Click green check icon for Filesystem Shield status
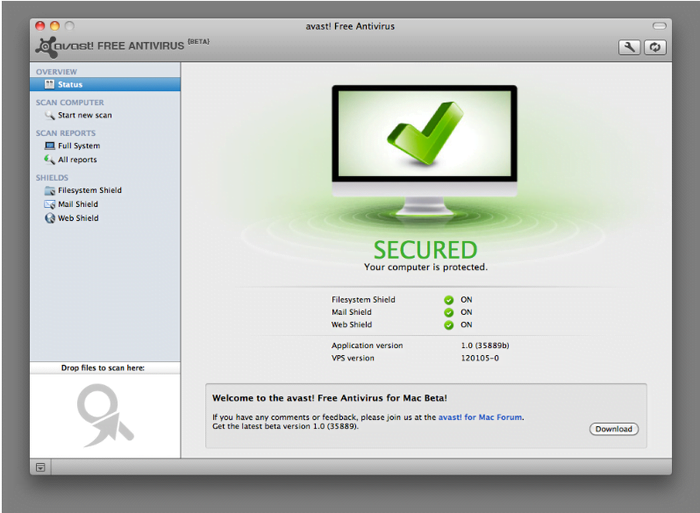 click(449, 300)
